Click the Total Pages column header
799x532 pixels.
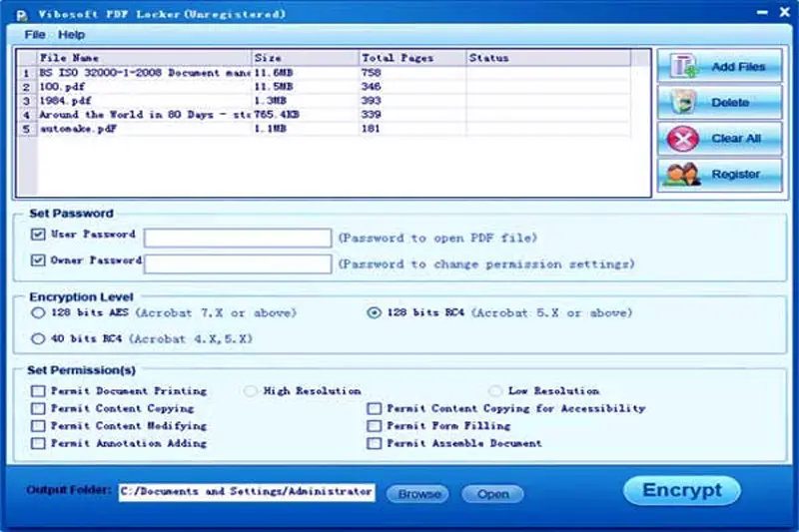pyautogui.click(x=412, y=58)
